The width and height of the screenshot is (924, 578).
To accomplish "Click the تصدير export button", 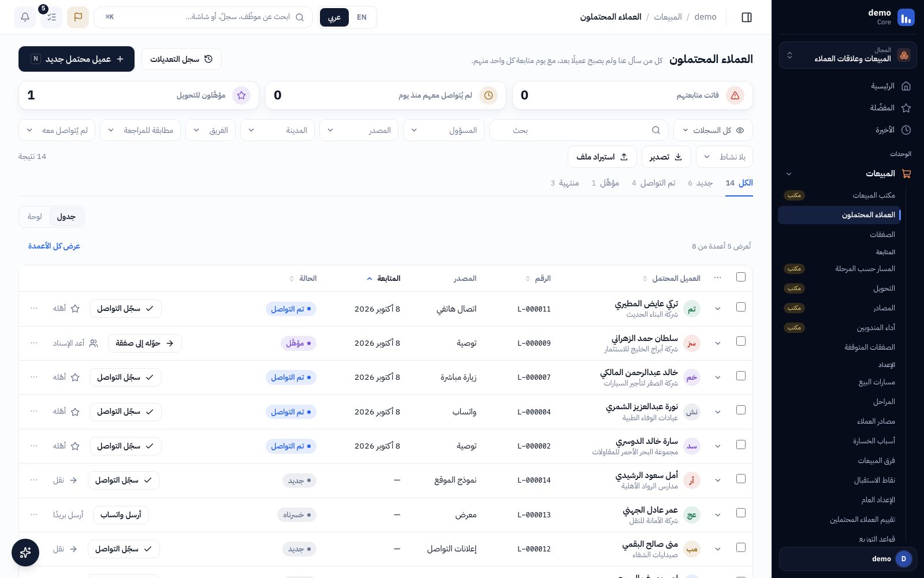I will [x=666, y=157].
